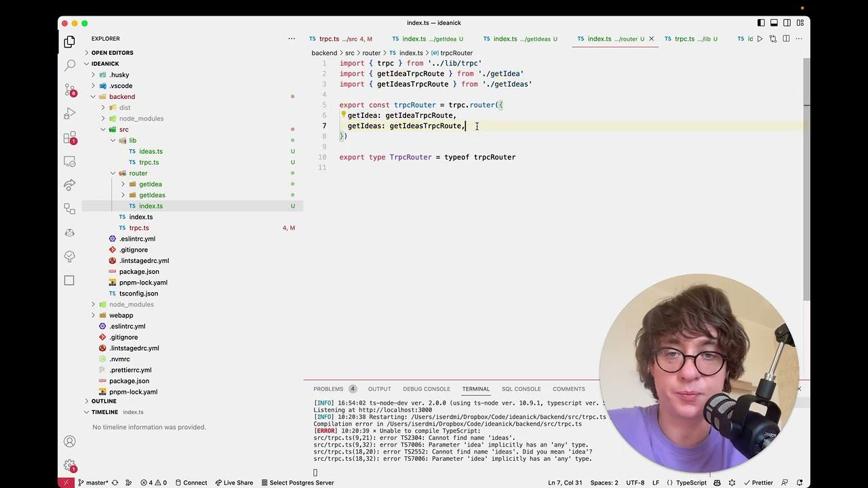Open the Explorer Views and More Actions ellipsis
This screenshot has width=868, height=488.
[292, 39]
